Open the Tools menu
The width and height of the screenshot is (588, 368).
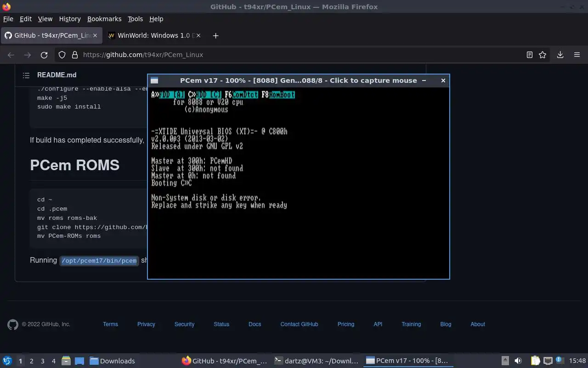pos(136,19)
